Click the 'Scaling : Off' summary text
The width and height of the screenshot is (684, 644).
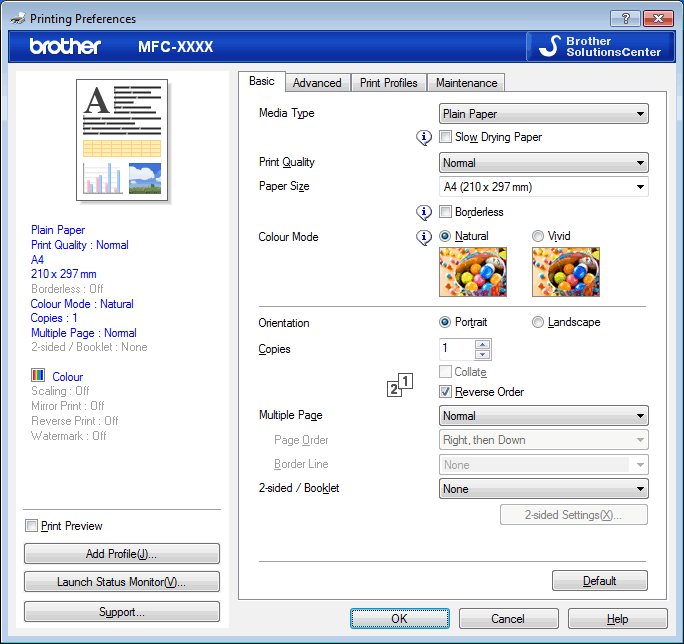coord(60,391)
